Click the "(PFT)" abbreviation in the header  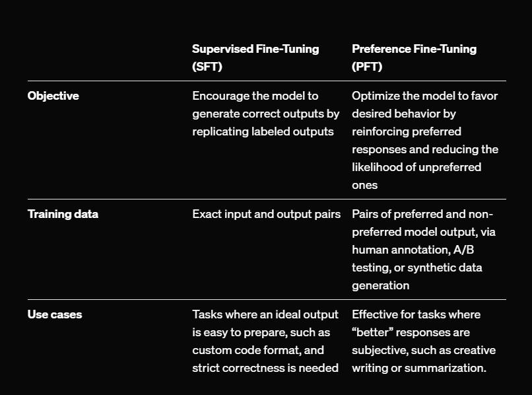(x=367, y=67)
